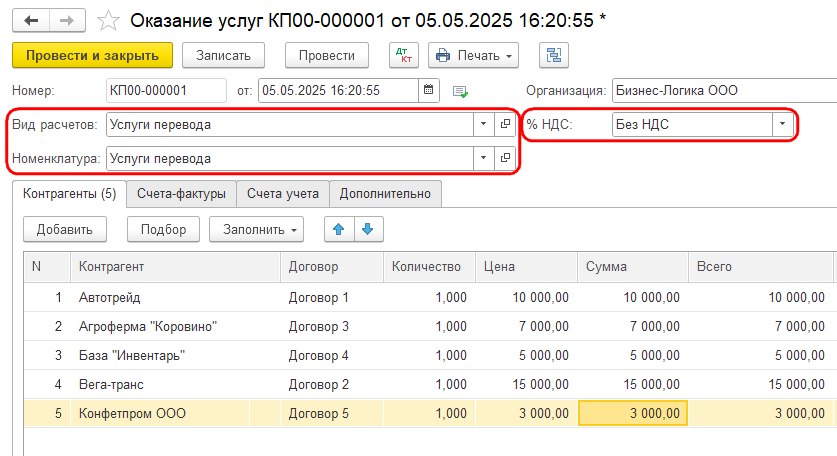Click the Номенклатура field Услуги перевода
This screenshot has height=456, width=837.
click(290, 159)
